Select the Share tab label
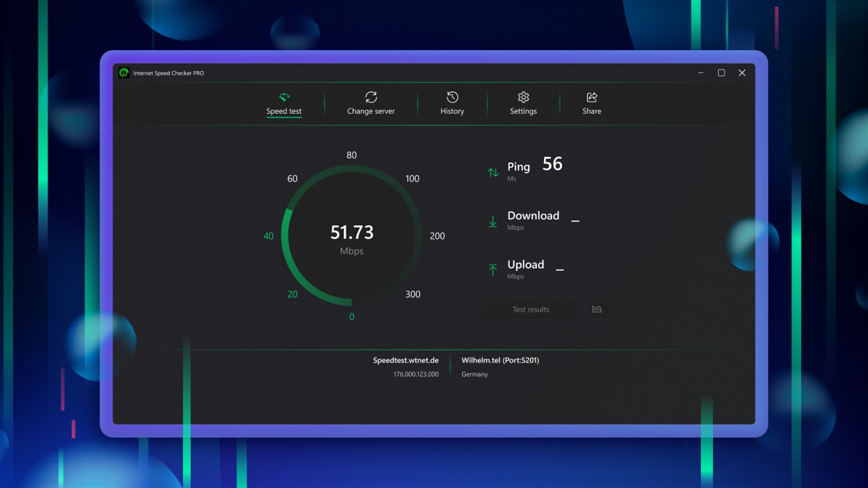 click(592, 111)
